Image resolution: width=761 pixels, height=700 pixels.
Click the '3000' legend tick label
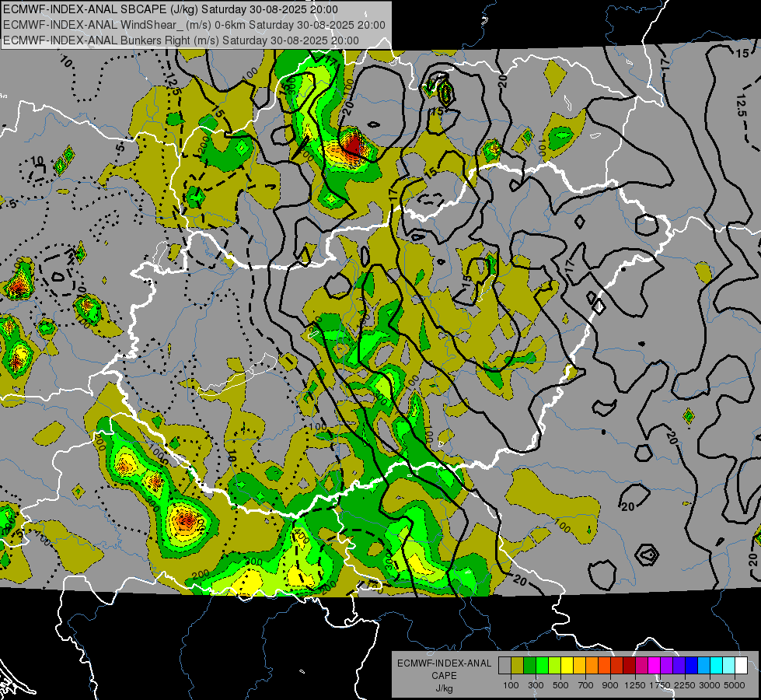click(x=710, y=685)
